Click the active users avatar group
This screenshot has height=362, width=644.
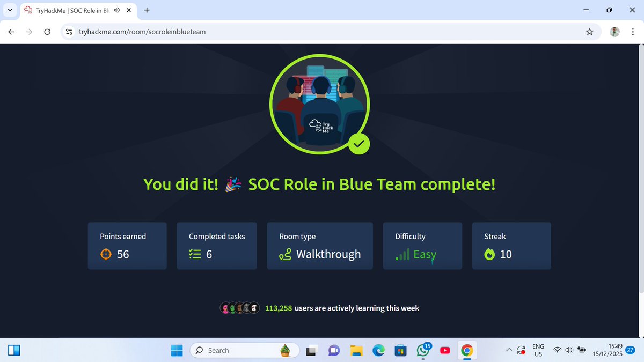(240, 308)
